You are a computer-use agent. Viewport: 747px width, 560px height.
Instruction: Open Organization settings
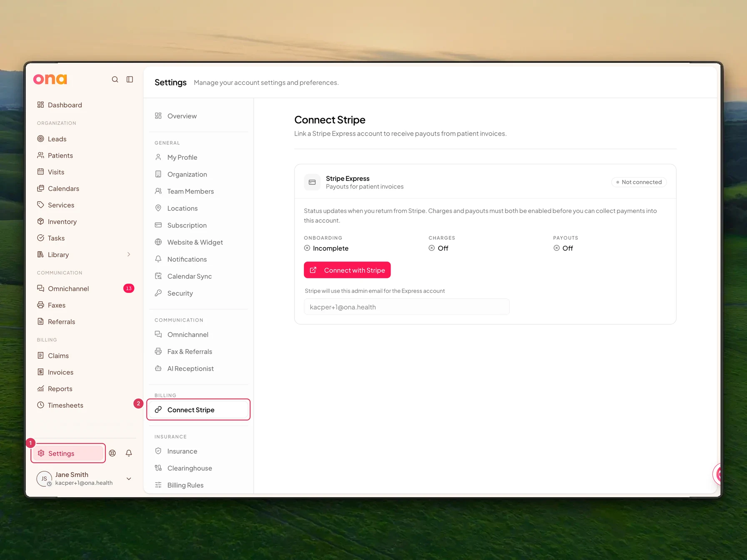point(199,174)
